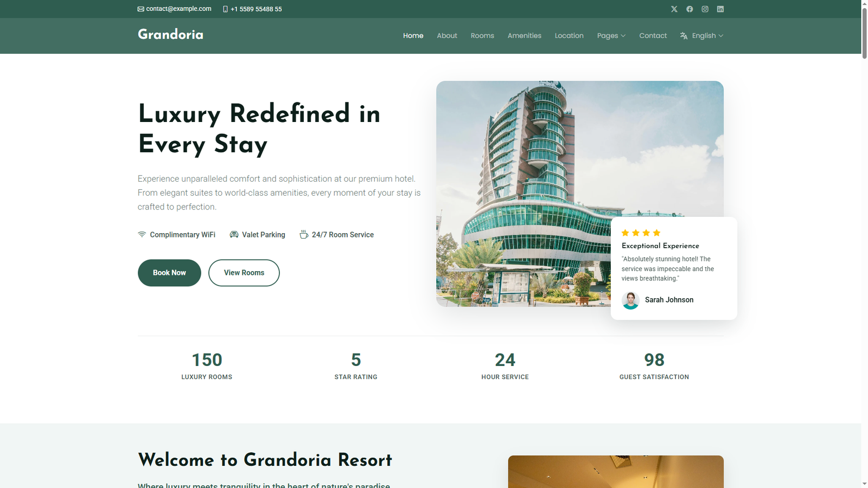Click the Book Now button
Viewport: 868px width, 488px height.
tap(169, 273)
